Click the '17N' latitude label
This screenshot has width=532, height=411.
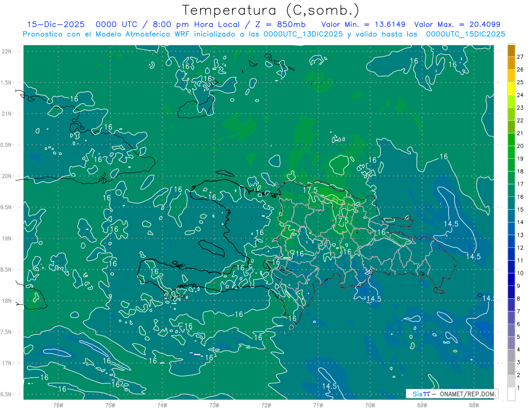coord(7,363)
